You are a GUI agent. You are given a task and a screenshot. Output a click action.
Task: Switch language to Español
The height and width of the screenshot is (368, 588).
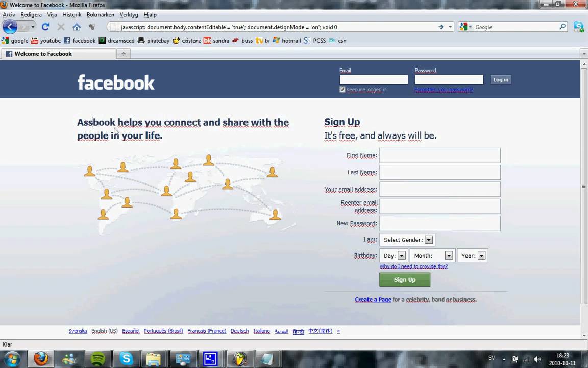(x=131, y=331)
